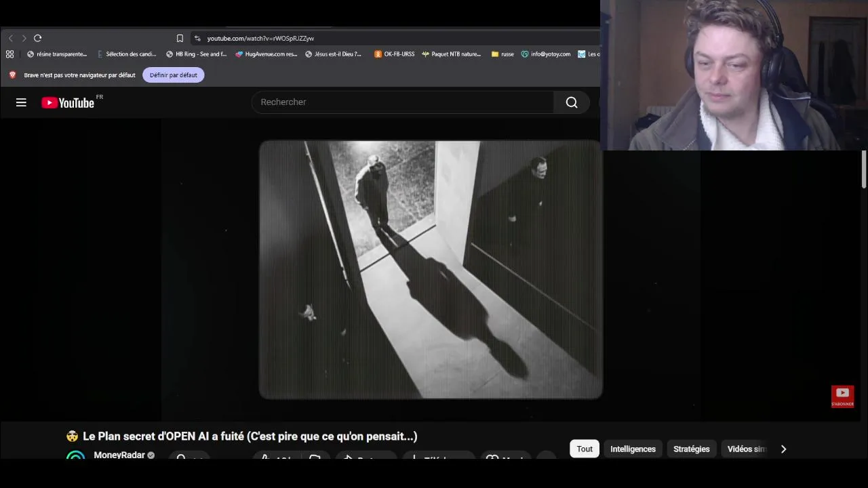Open the OK-FB-URSS bookmark
The width and height of the screenshot is (868, 488).
(x=394, y=54)
